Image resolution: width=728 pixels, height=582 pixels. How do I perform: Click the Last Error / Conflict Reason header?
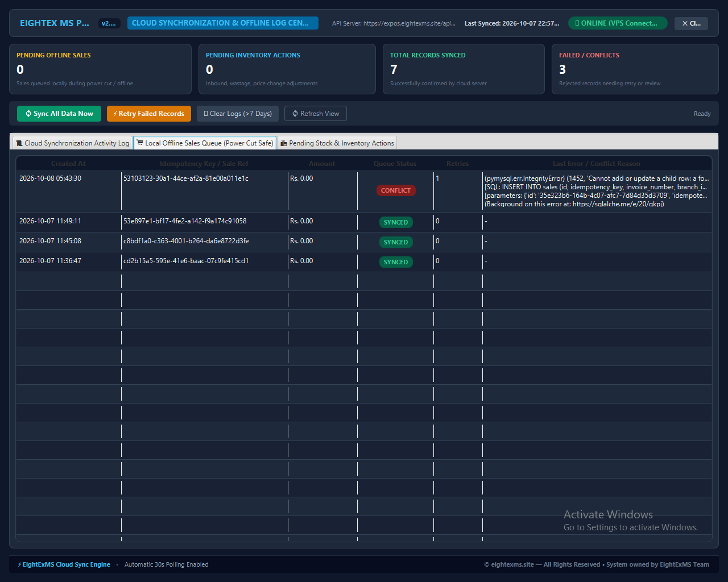pyautogui.click(x=597, y=164)
